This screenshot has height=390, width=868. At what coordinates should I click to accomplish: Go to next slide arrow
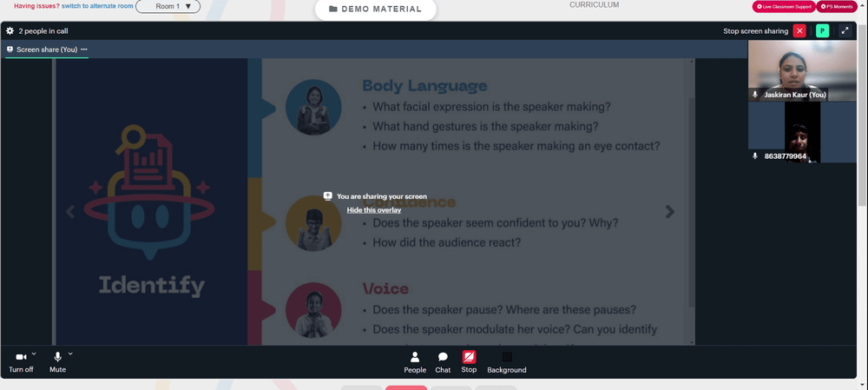(670, 212)
